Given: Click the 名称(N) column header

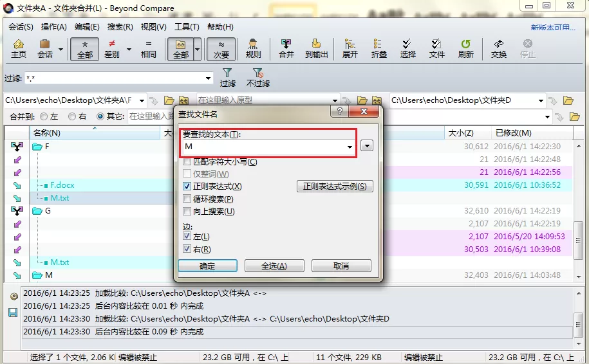Looking at the screenshot, I should [x=95, y=133].
